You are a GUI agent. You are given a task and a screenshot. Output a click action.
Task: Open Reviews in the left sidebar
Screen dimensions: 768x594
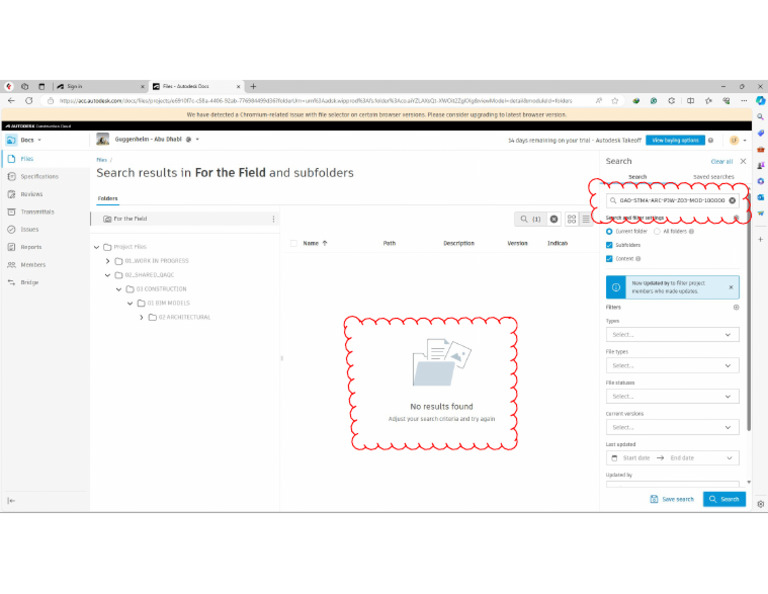tap(31, 194)
